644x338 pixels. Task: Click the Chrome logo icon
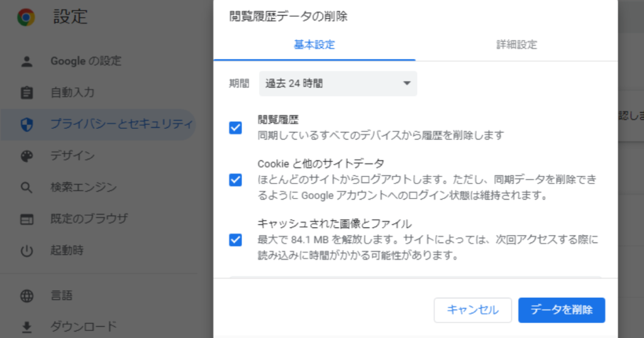[26, 17]
